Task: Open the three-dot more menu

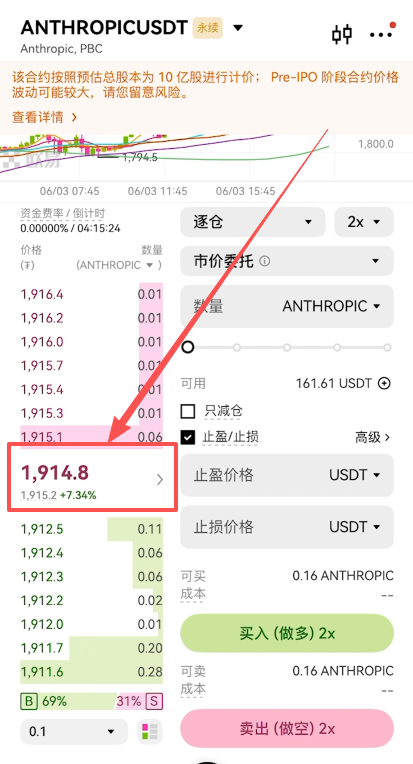Action: (381, 35)
